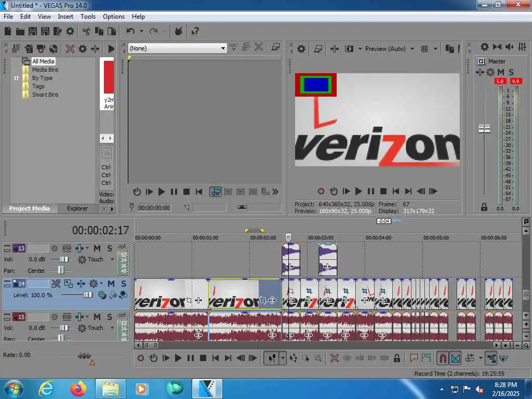Screen dimensions: 532x399
Task: Select the Smart Bins folder
Action: [45, 95]
